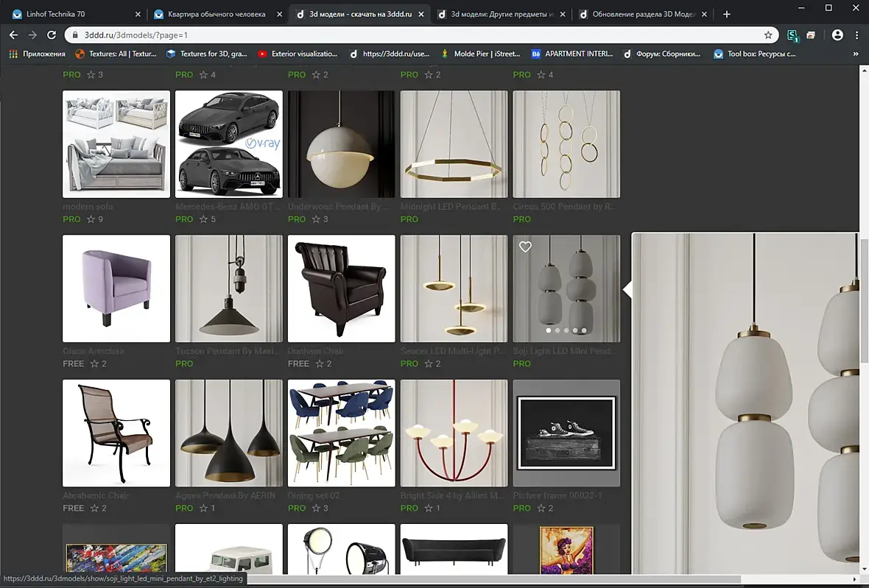The image size is (869, 588).
Task: Click the modern sofa title link
Action: (88, 207)
